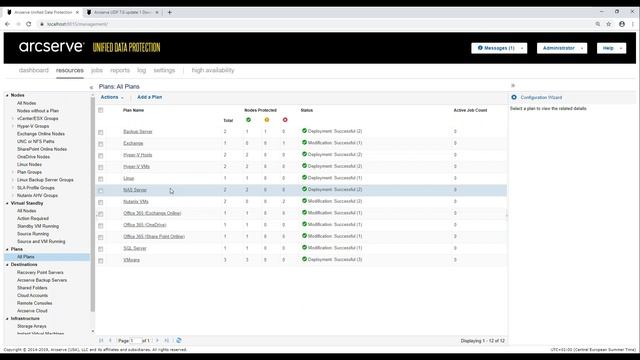Image resolution: width=640 pixels, height=360 pixels.
Task: Click the Add a Plan button
Action: tap(149, 97)
